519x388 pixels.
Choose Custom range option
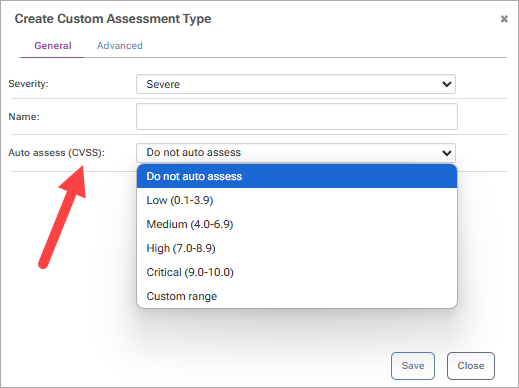[x=297, y=296]
